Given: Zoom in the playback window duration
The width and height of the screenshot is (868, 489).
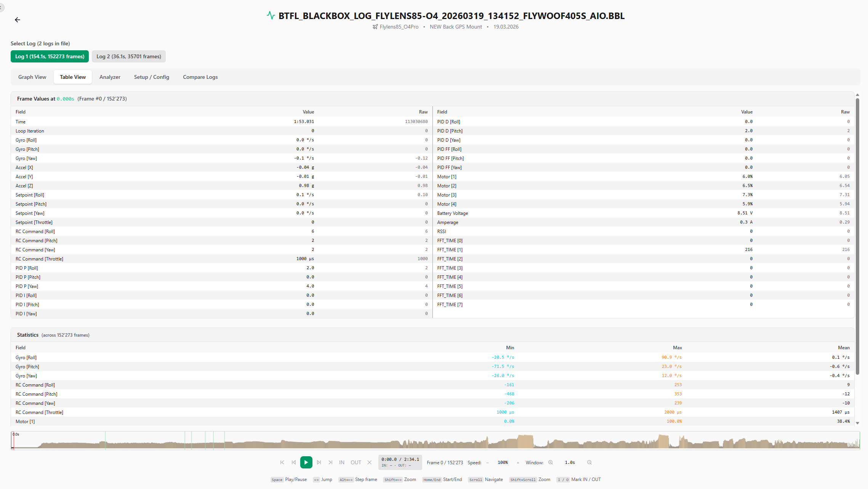Looking at the screenshot, I should pos(550,462).
